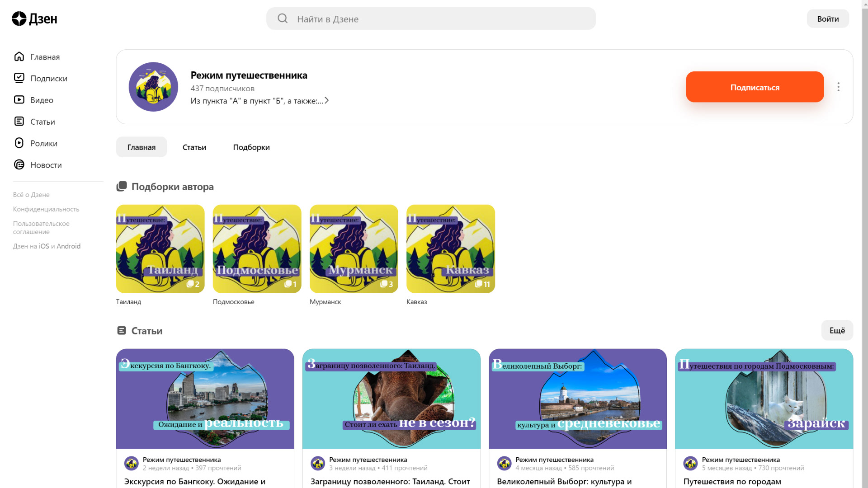Open the Мурманск collection thumbnail
The width and height of the screenshot is (868, 488).
(x=354, y=249)
